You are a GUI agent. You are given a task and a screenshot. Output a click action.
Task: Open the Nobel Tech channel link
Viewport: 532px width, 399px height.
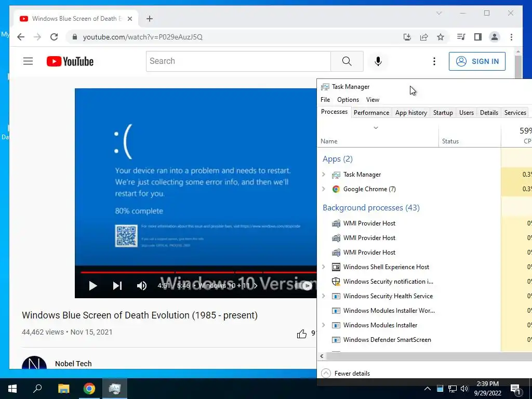(x=73, y=364)
